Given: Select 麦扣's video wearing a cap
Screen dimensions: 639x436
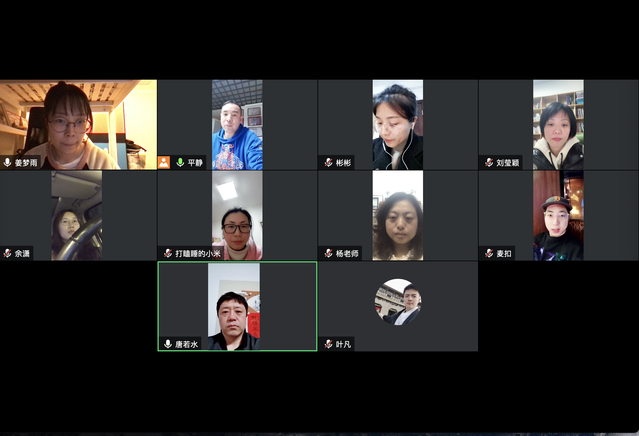Looking at the screenshot, I should click(558, 216).
